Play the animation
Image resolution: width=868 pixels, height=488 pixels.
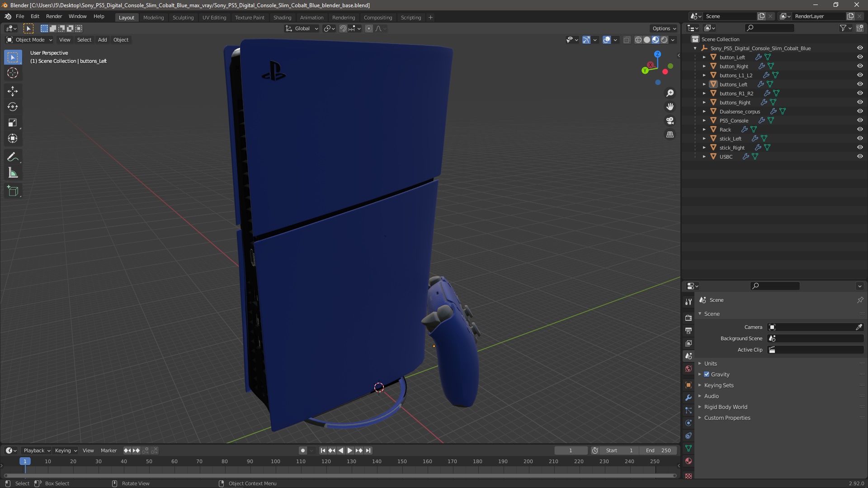pos(349,450)
